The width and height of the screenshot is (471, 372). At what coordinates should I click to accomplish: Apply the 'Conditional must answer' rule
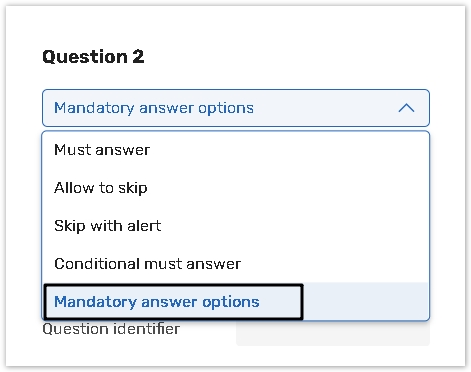point(236,264)
